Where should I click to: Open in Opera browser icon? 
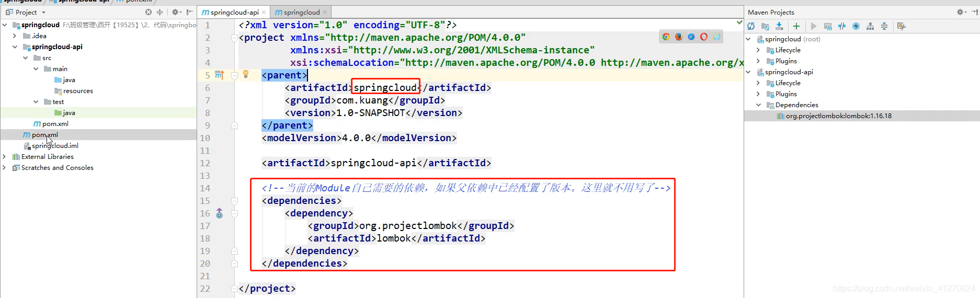click(704, 37)
